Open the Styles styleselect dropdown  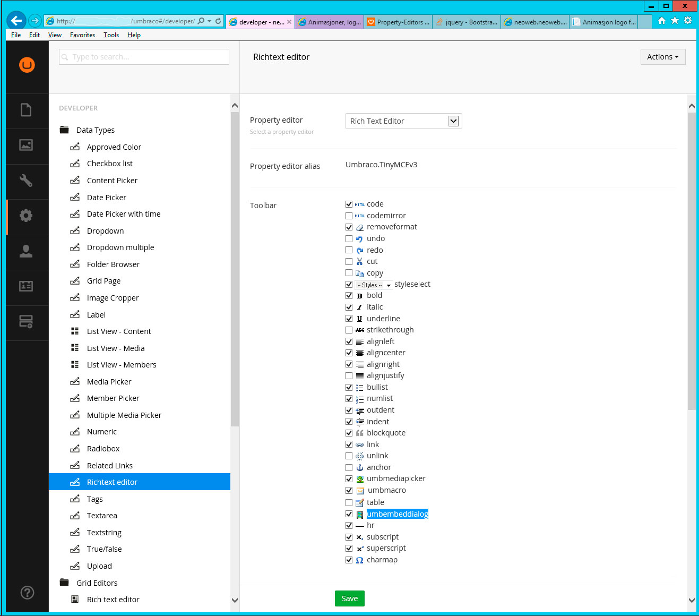[374, 285]
